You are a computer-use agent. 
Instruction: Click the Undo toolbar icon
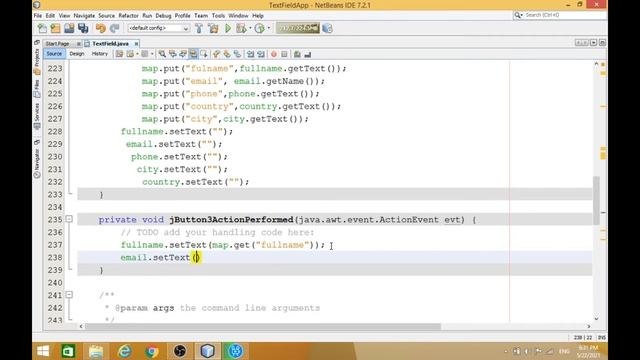(x=100, y=28)
